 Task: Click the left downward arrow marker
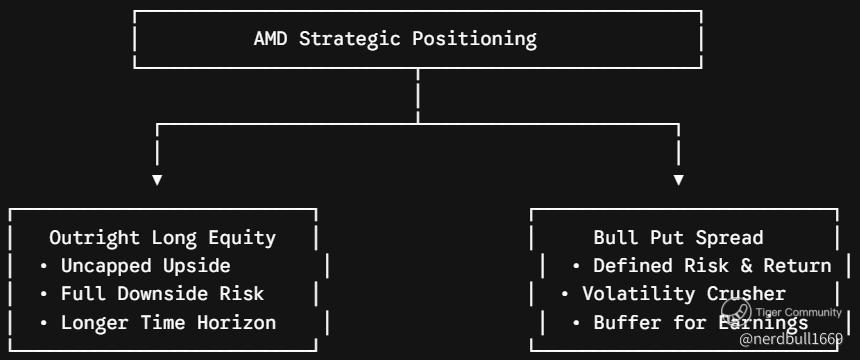[x=157, y=180]
